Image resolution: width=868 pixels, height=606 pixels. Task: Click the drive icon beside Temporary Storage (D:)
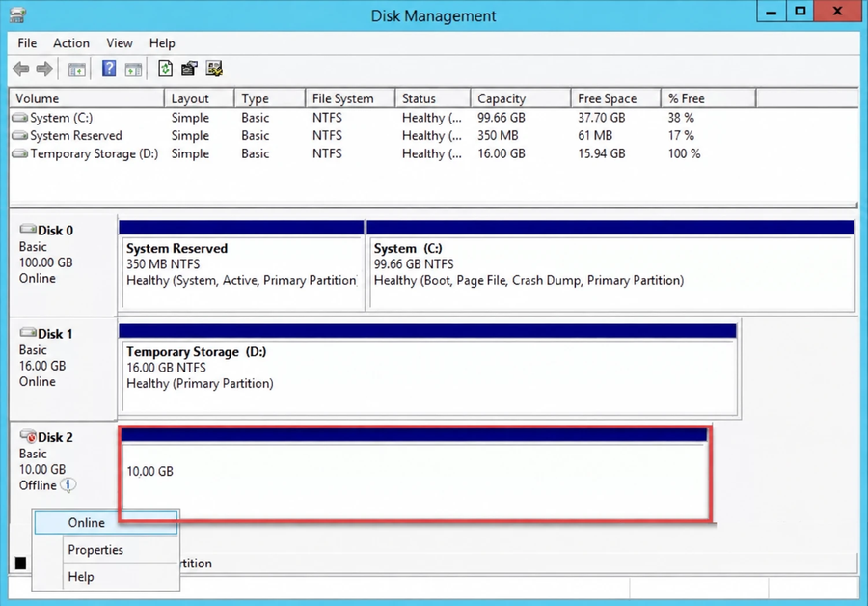20,153
